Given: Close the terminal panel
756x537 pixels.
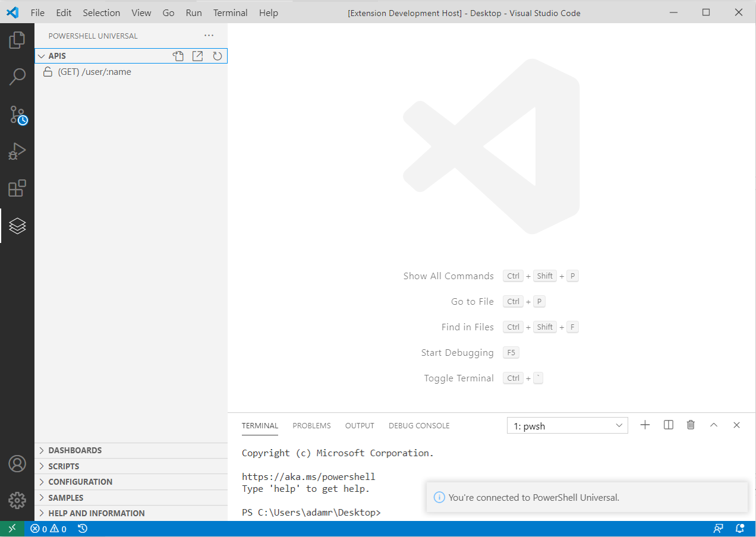Looking at the screenshot, I should [x=736, y=425].
